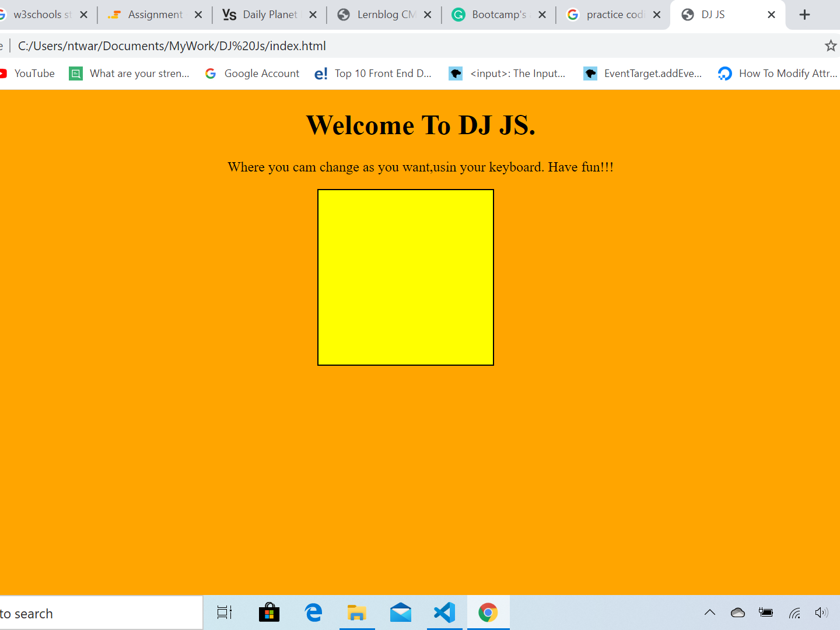Viewport: 840px width, 630px height.
Task: Click the Task View icon
Action: click(225, 612)
